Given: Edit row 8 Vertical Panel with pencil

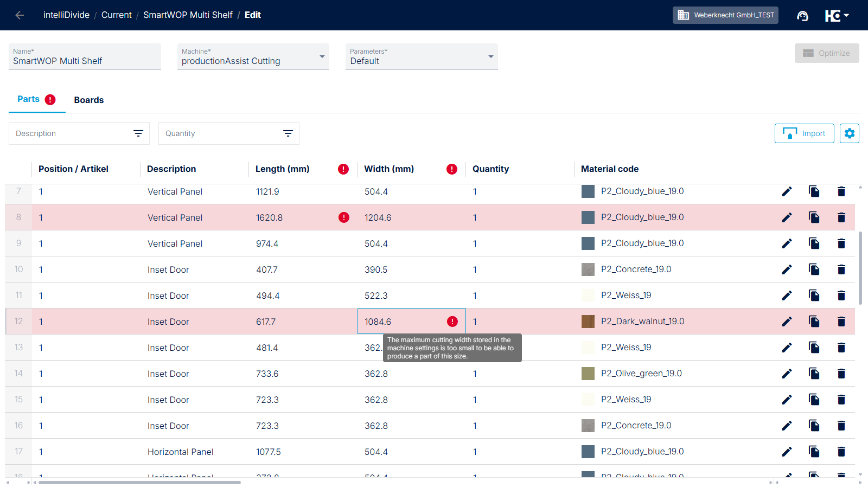Looking at the screenshot, I should [x=787, y=217].
